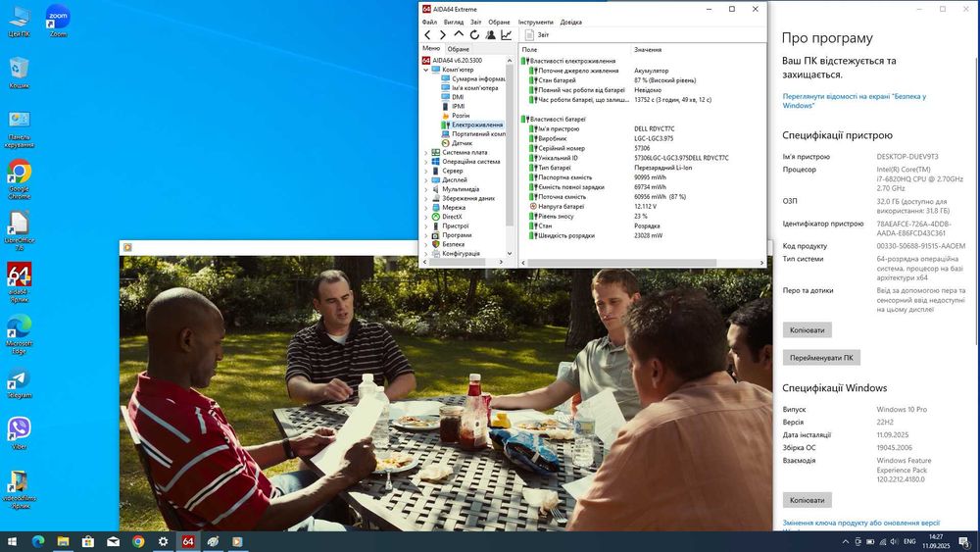The height and width of the screenshot is (552, 980).
Task: Open the user icon in AIDA64 toolbar
Action: pyautogui.click(x=491, y=35)
